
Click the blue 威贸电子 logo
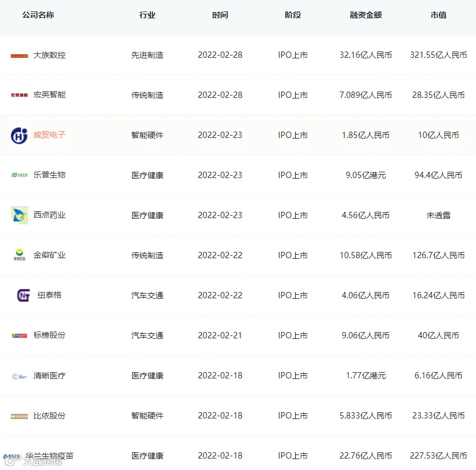tap(19, 136)
